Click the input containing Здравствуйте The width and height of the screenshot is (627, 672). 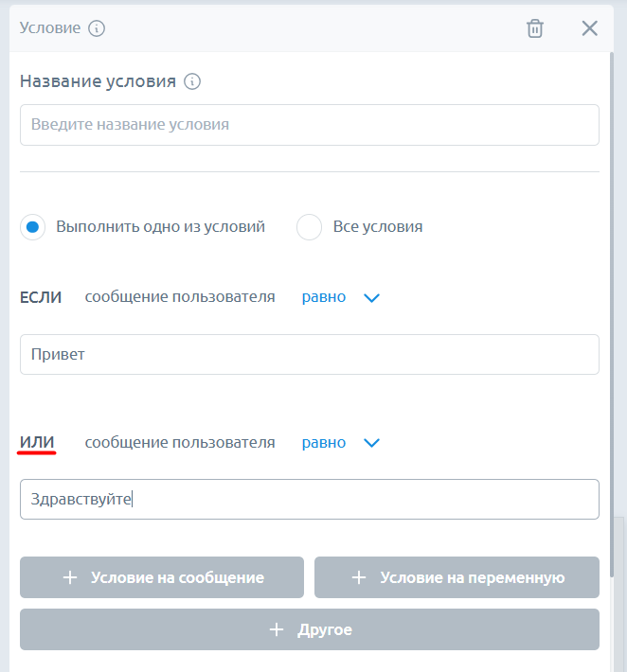(x=309, y=500)
